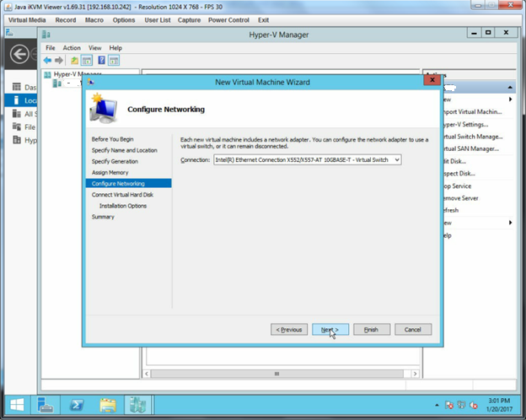This screenshot has width=526, height=420.
Task: Open File Explorer from the taskbar
Action: pyautogui.click(x=108, y=405)
